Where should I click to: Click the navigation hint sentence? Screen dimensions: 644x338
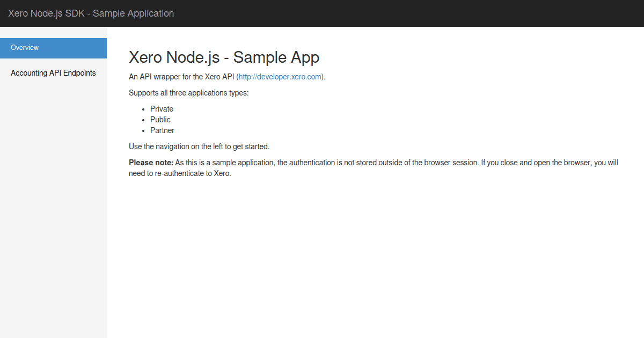[199, 146]
